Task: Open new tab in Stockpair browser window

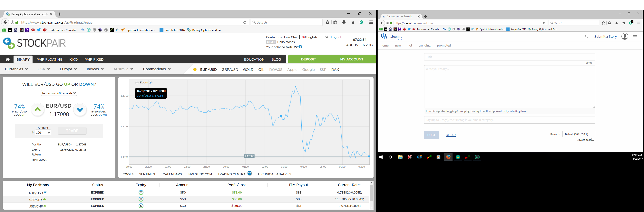Action: [x=60, y=14]
